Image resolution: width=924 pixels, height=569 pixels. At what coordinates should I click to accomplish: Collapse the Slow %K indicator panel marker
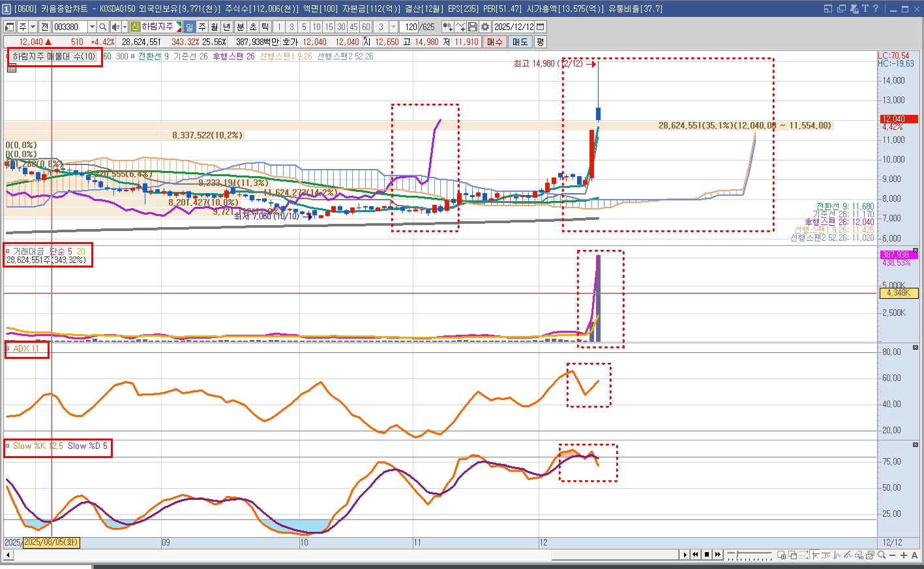point(8,446)
